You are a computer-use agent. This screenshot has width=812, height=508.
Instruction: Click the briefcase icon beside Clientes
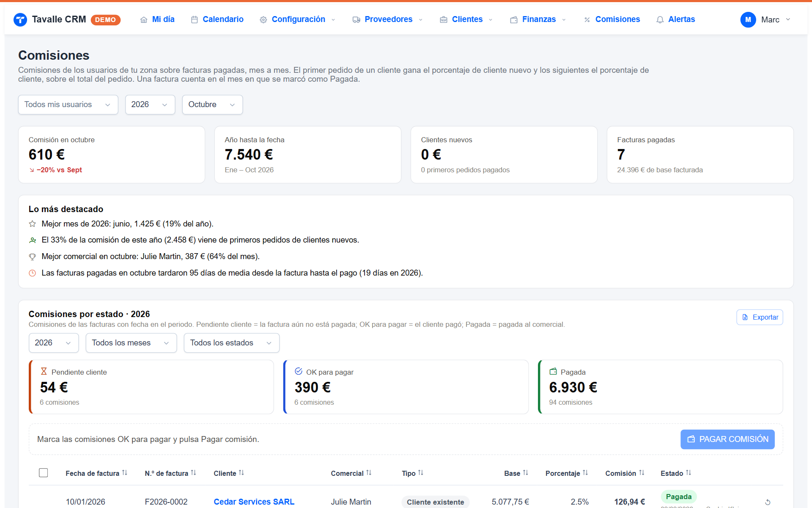point(444,20)
